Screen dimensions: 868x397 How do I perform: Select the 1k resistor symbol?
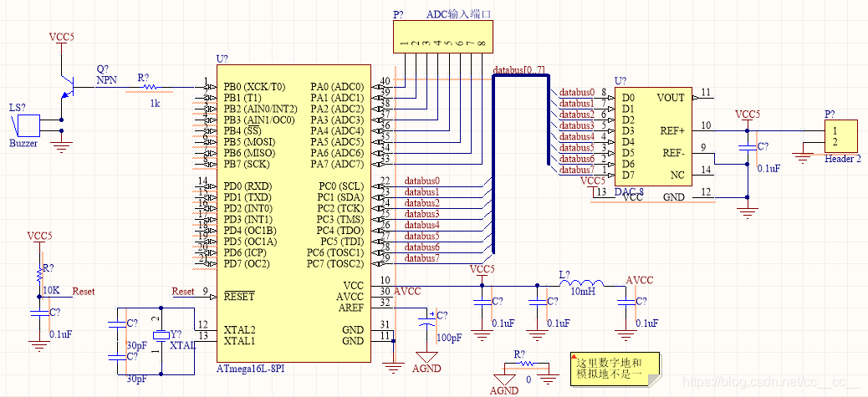[x=149, y=87]
